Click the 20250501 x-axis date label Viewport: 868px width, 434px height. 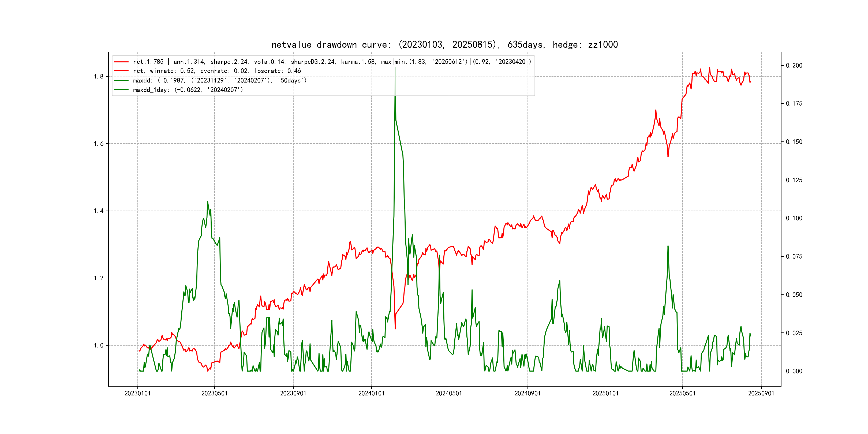[682, 393]
